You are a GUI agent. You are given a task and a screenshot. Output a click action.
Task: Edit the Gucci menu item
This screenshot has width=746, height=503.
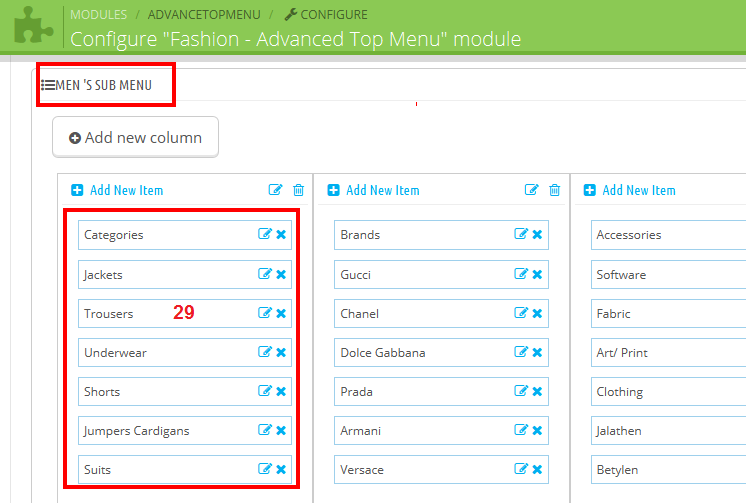point(520,274)
